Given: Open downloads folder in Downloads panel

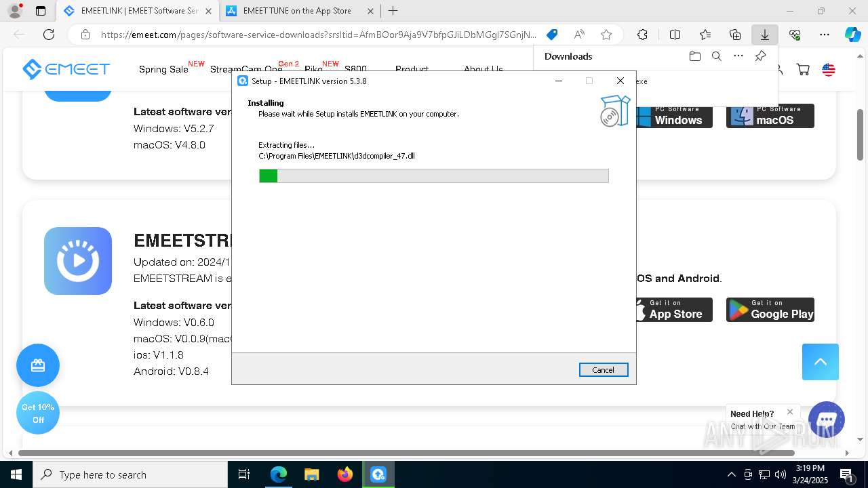Looking at the screenshot, I should [x=694, y=56].
